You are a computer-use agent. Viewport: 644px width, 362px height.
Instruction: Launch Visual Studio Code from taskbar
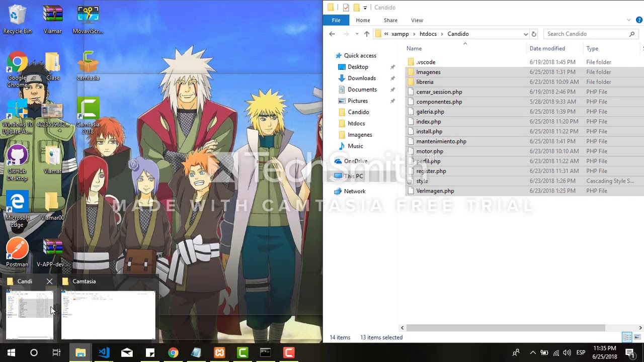pos(104,352)
